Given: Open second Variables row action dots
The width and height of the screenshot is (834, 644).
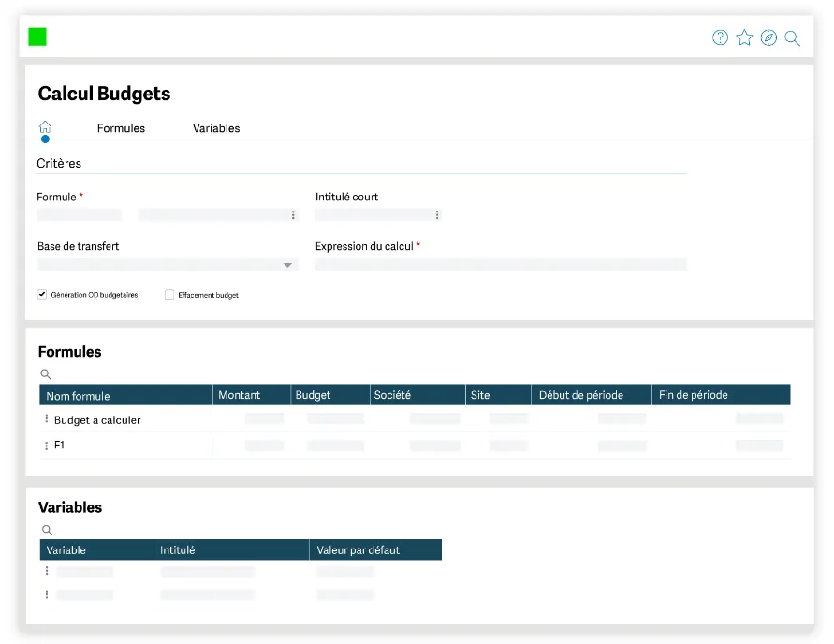Looking at the screenshot, I should (x=47, y=594).
